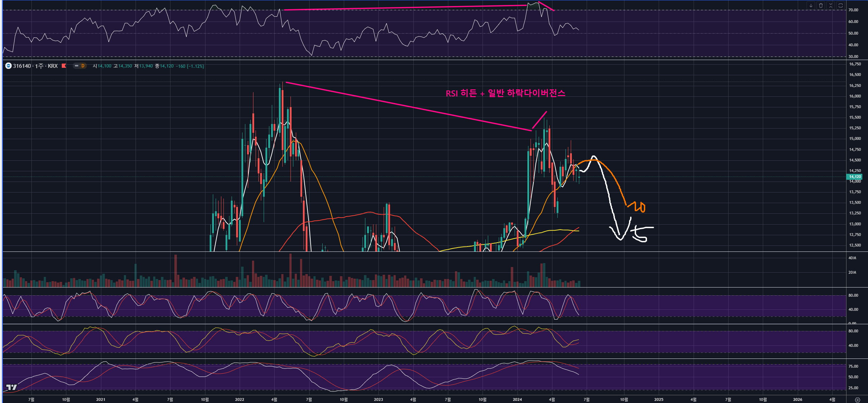Open chart settings gear at bottom-right corner
The image size is (868, 403).
857,399
